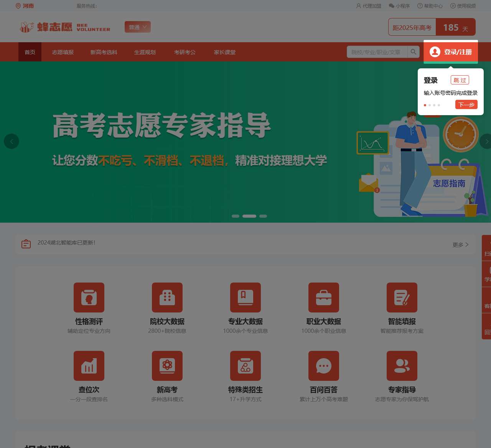Screen dimensions: 491x448
Task: Open the 职业大数据 briefcase icon
Action: (324, 298)
